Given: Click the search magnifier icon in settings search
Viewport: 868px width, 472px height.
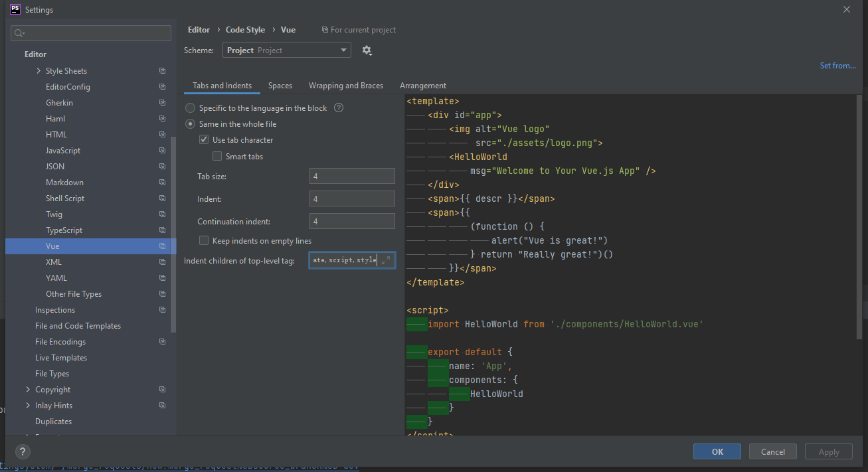Looking at the screenshot, I should (x=19, y=33).
